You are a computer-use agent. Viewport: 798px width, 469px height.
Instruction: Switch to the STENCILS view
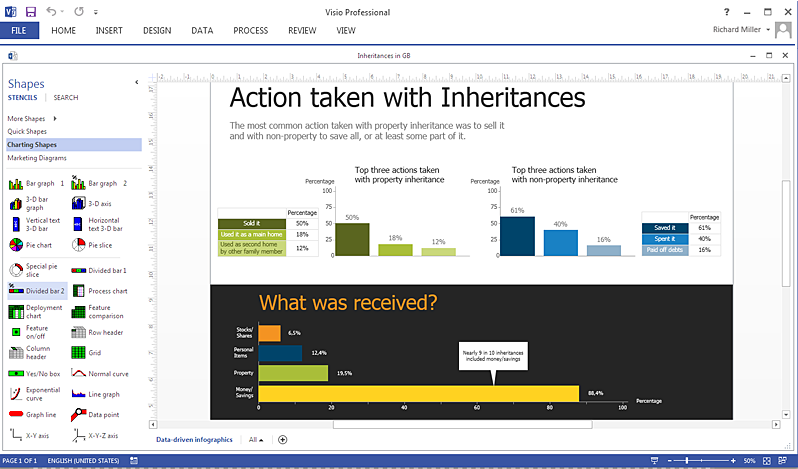22,97
